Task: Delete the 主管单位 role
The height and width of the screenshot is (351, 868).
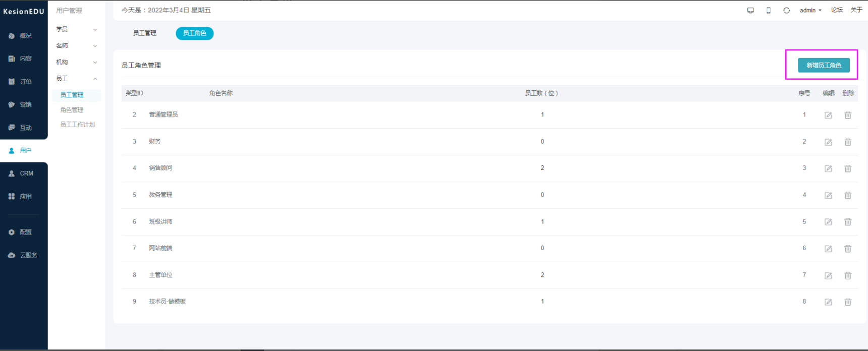Action: tap(848, 276)
